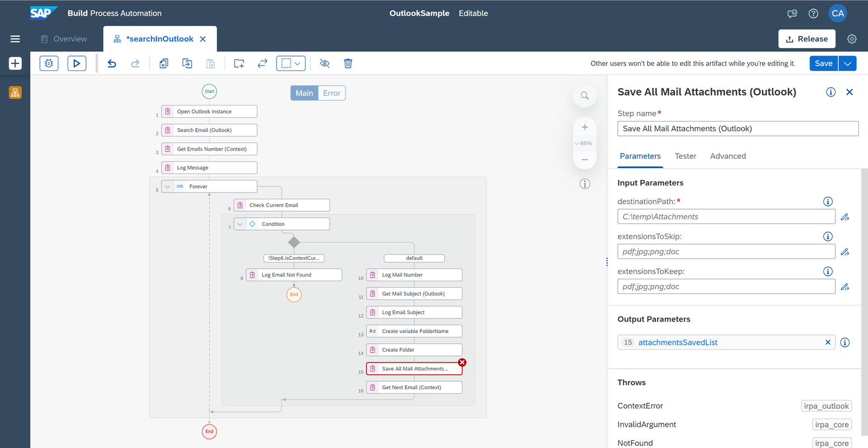Select the orange automation icon in sidebar

[x=15, y=92]
